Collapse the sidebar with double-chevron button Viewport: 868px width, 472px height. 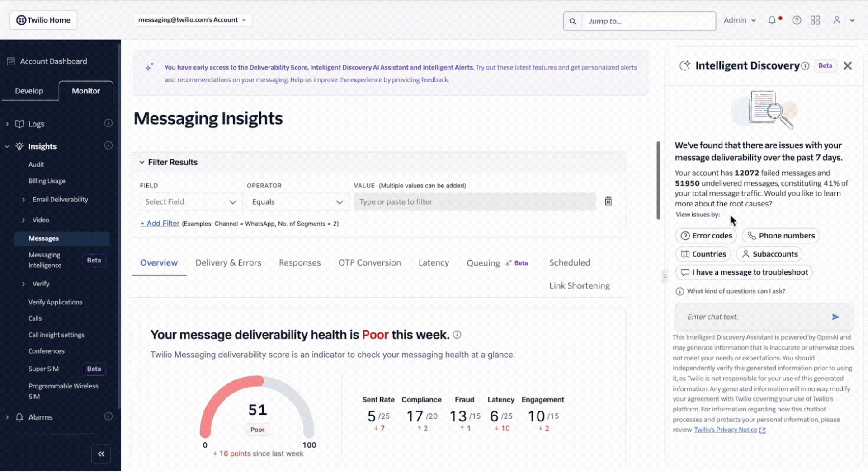pyautogui.click(x=101, y=454)
